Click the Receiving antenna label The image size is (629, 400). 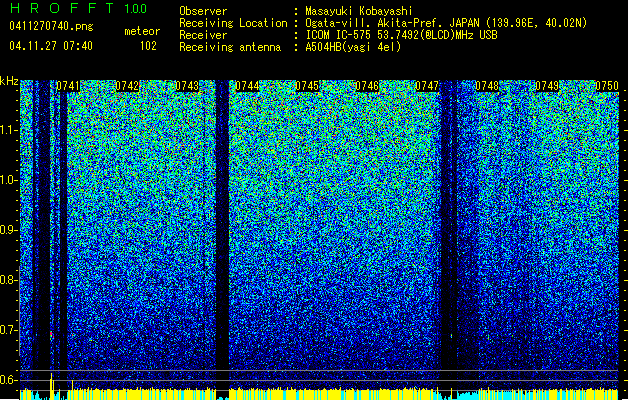coord(230,47)
